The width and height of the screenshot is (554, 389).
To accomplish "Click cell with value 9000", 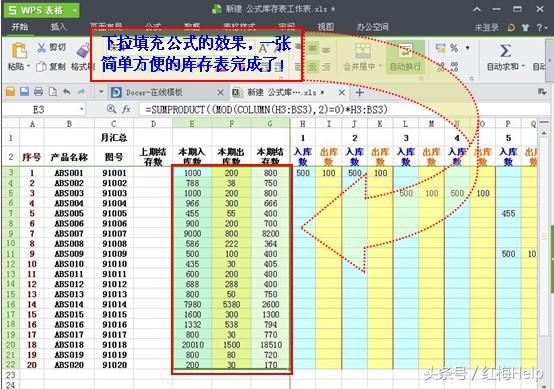I will 193,234.
